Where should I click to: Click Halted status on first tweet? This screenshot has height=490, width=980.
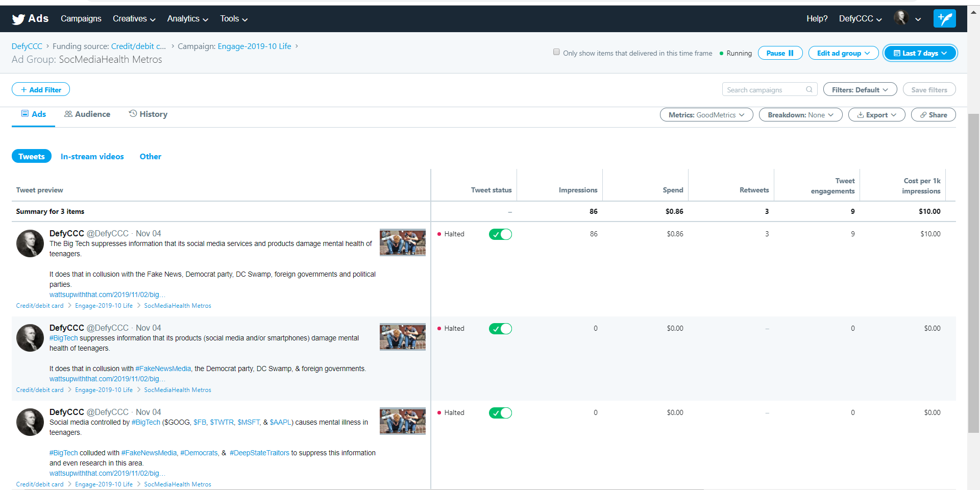[451, 234]
